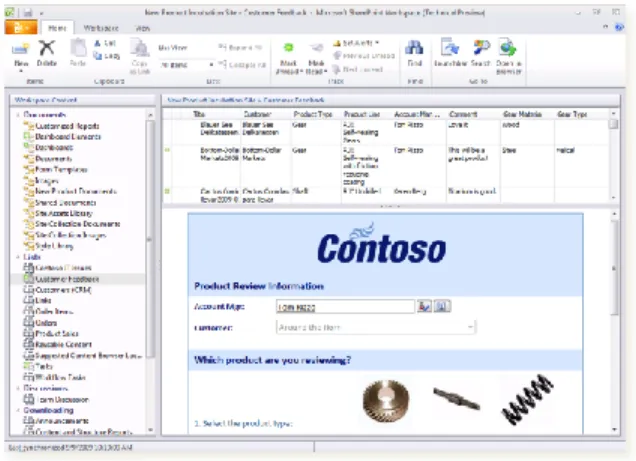Open Site Assets Library in tree
The height and width of the screenshot is (461, 636).
[64, 213]
